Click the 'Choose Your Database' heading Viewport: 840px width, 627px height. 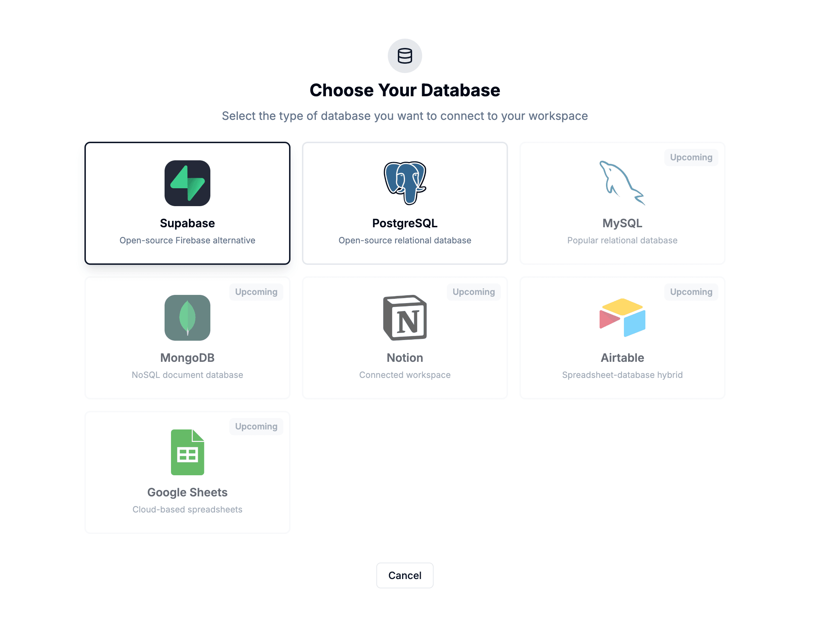click(x=405, y=90)
